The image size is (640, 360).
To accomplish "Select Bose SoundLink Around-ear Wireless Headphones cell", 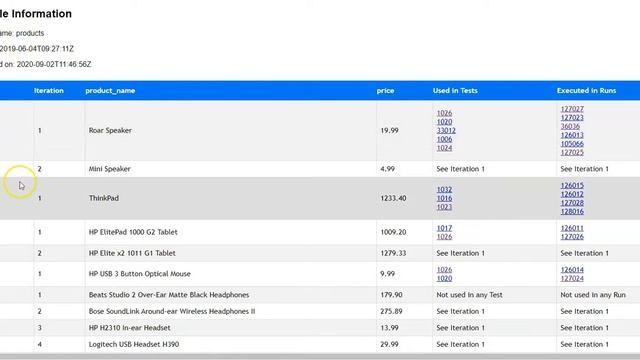I will 230,311.
